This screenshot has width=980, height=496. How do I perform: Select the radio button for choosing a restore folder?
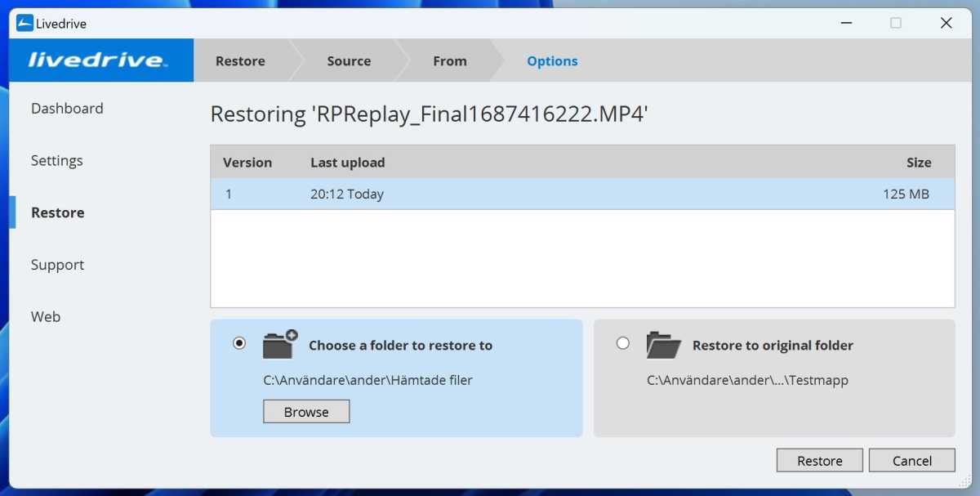tap(238, 344)
